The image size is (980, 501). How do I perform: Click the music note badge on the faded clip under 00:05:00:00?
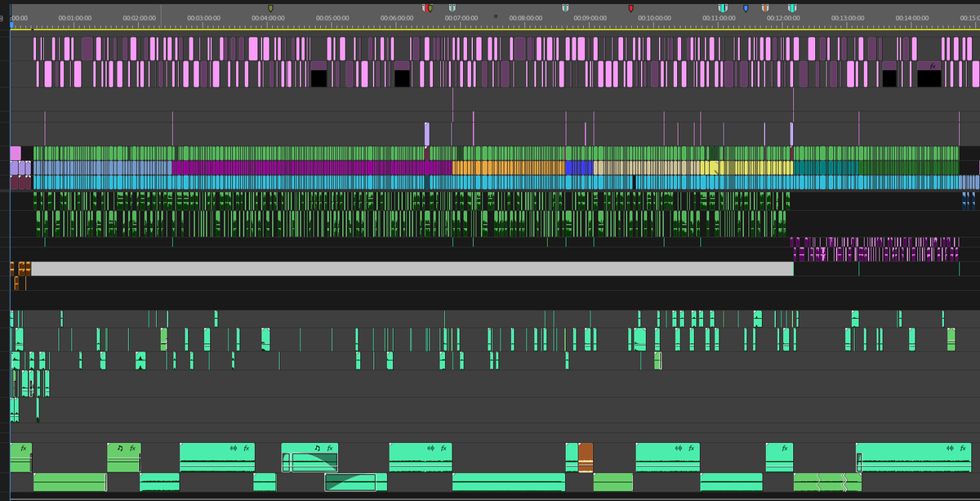317,448
